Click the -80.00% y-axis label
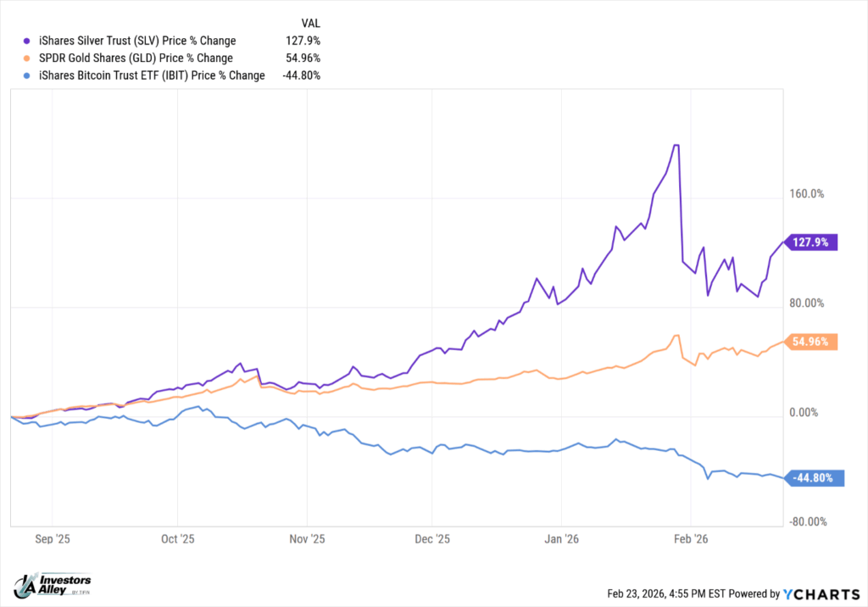This screenshot has width=868, height=607. pos(807,522)
